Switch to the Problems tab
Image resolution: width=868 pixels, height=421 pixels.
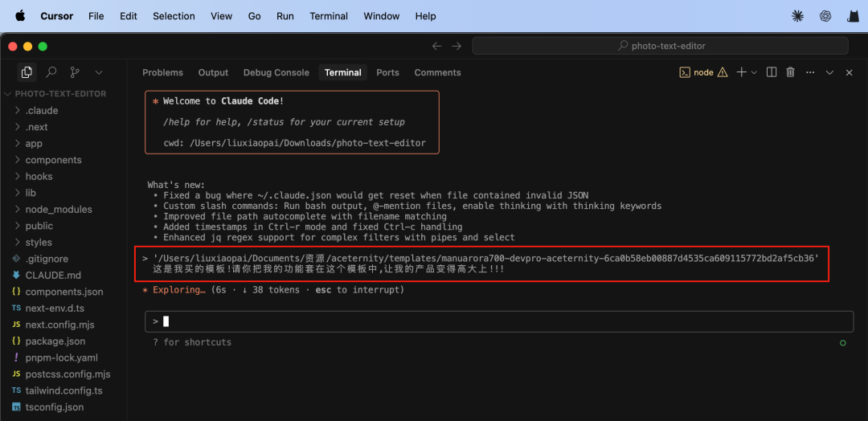(162, 72)
